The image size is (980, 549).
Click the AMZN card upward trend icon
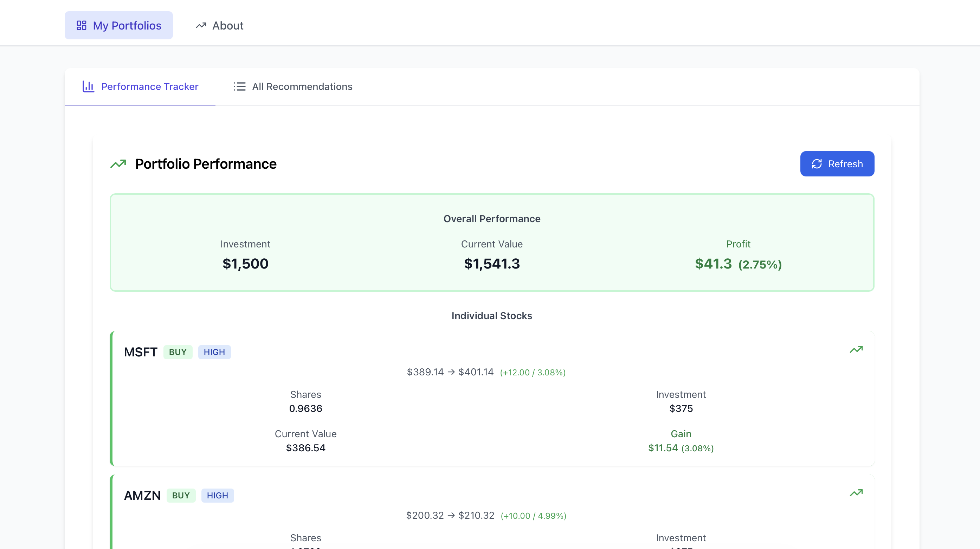point(856,493)
